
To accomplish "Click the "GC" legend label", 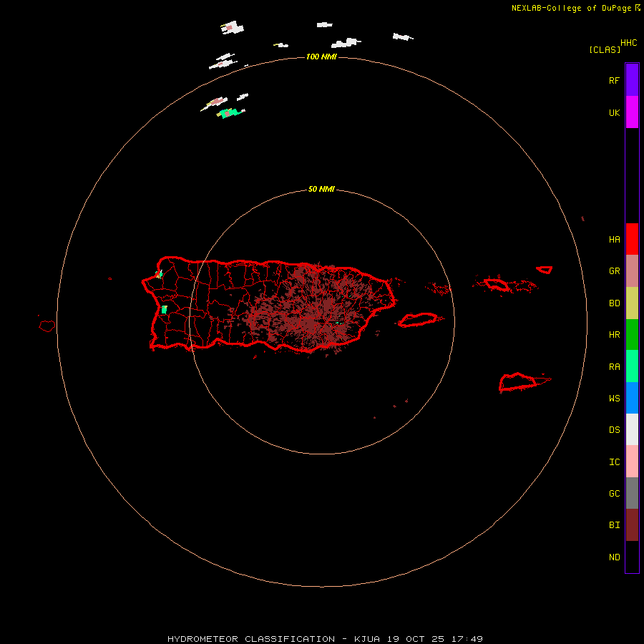I will tap(614, 494).
